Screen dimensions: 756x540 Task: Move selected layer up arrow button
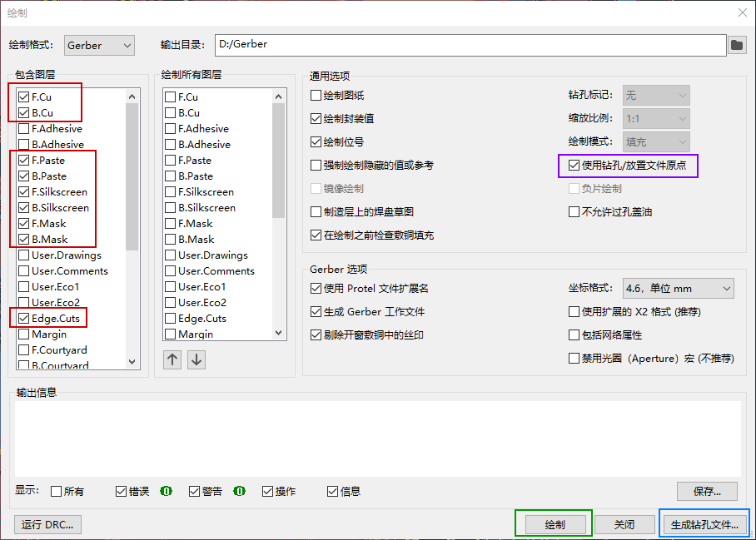tap(172, 359)
